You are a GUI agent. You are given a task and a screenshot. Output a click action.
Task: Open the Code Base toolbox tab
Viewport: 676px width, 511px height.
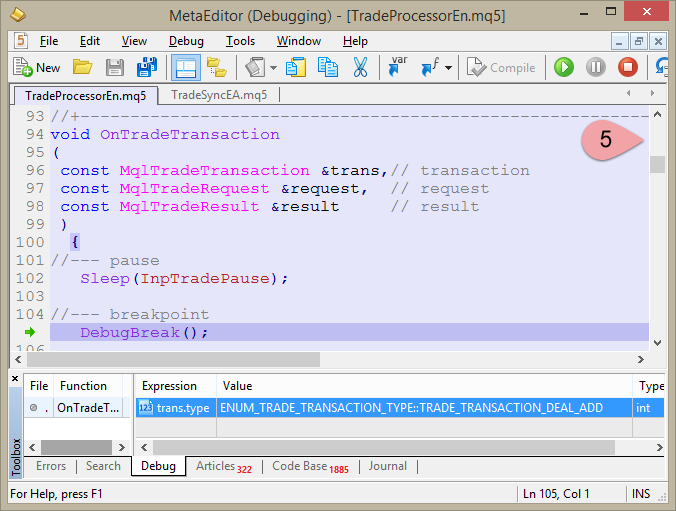pyautogui.click(x=310, y=466)
